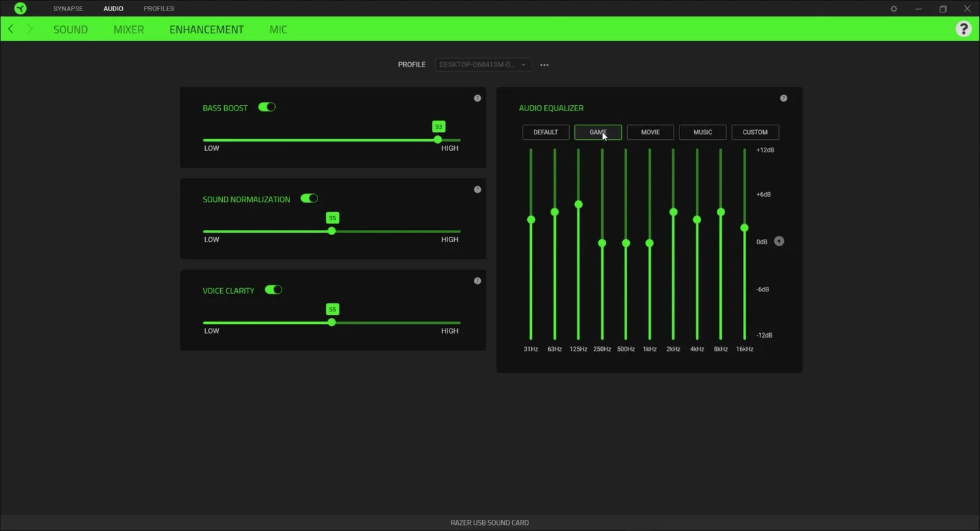Click the 500Hz equalizer band handle
The image size is (980, 531).
coord(626,243)
